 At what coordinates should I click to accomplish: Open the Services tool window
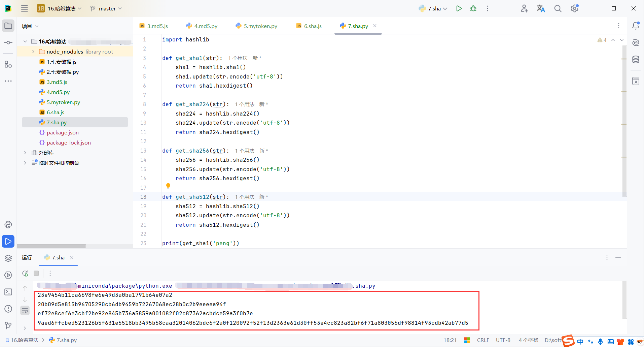[8, 275]
